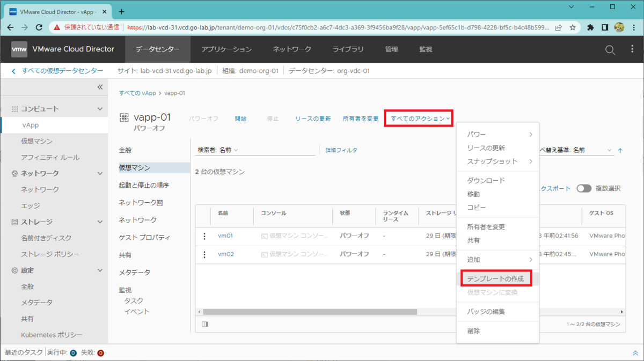Open the Chrome three-dot menu

click(x=633, y=27)
